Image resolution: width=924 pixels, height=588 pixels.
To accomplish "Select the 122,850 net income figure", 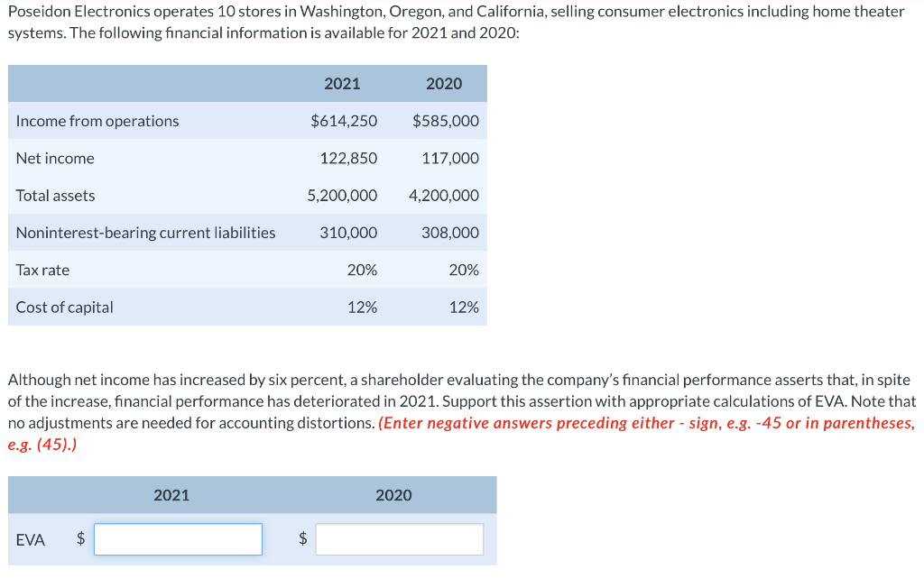I will [349, 159].
